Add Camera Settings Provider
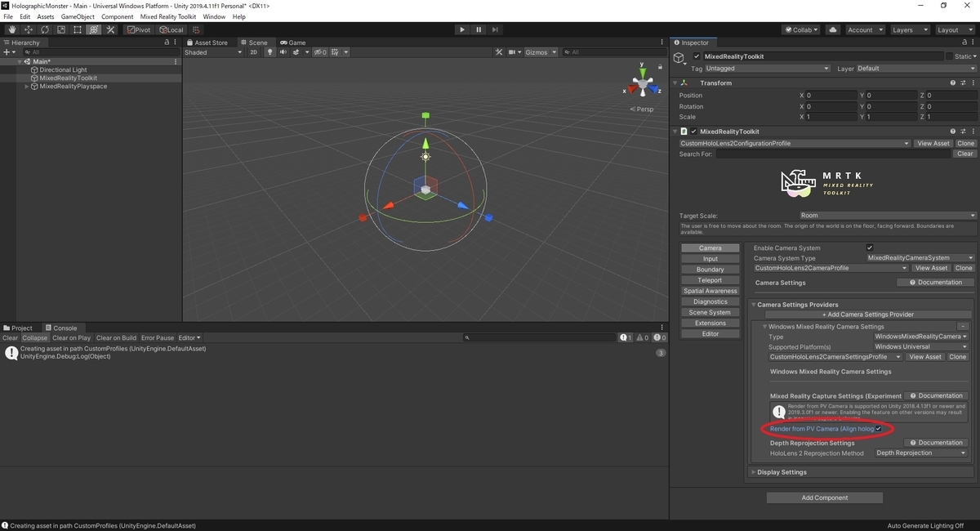980x531 pixels. point(868,315)
